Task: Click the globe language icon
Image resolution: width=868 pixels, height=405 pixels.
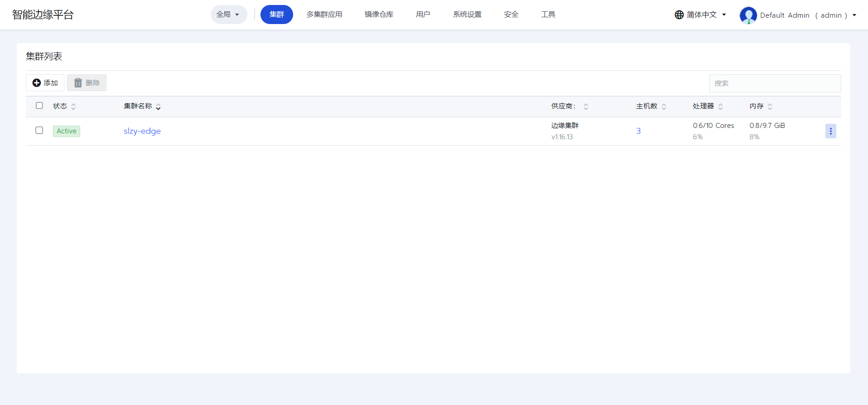Action: (x=679, y=15)
